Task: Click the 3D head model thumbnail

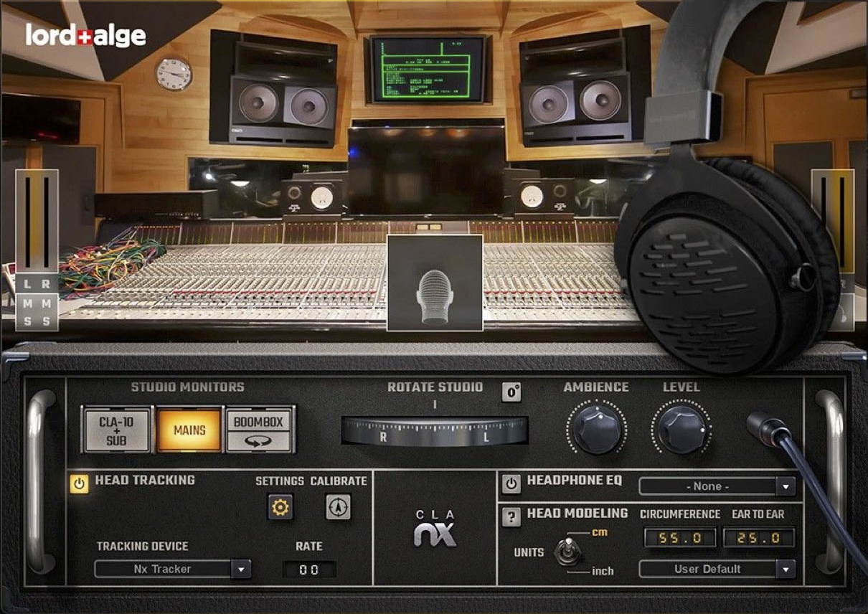Action: 435,283
